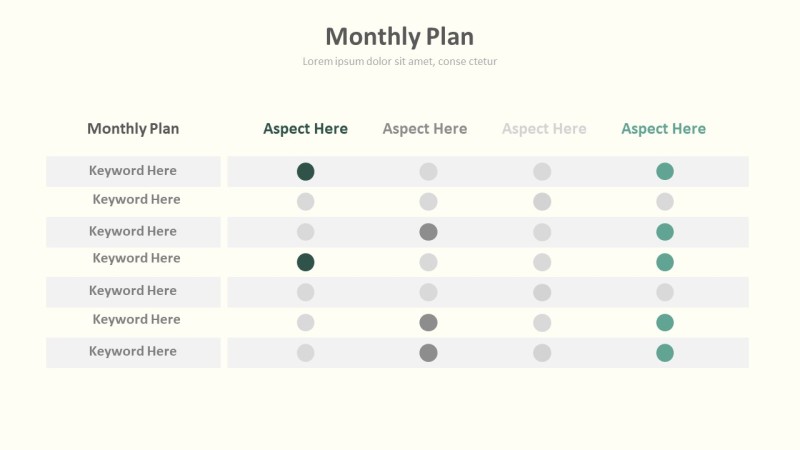Image resolution: width=800 pixels, height=450 pixels.
Task: Click the teal dot in the sixth row
Action: [665, 322]
